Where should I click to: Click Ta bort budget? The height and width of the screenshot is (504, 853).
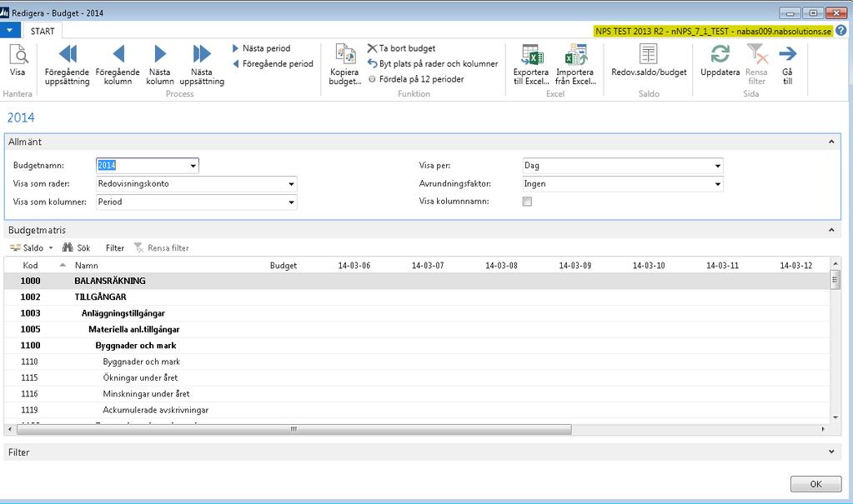pos(401,48)
